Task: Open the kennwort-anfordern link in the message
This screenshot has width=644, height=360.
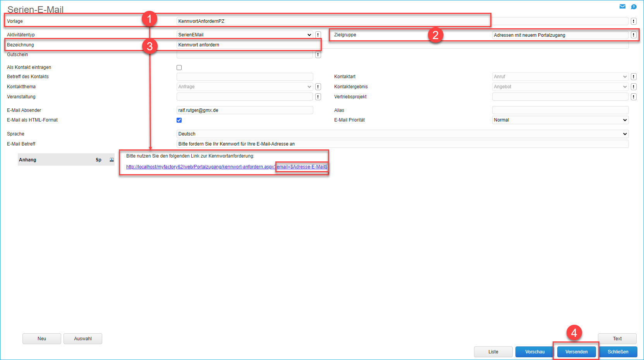Action: (227, 167)
